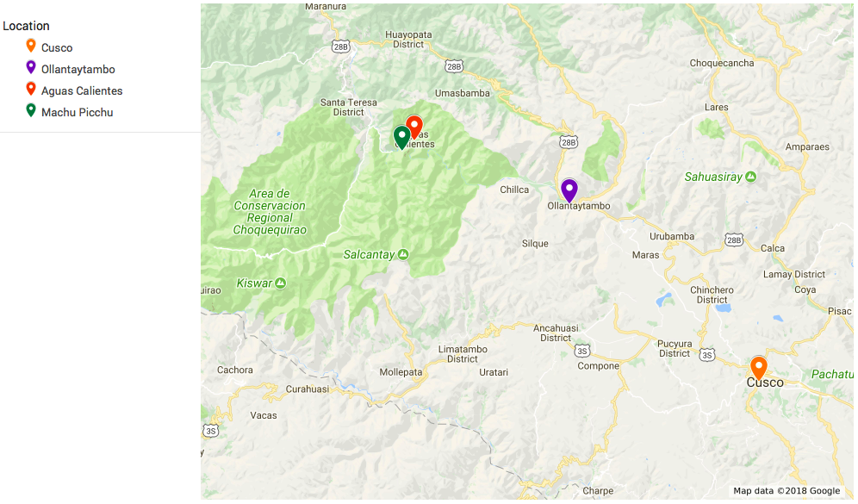Click the orange Cusco map pin
The width and height of the screenshot is (858, 504).
[x=758, y=367]
